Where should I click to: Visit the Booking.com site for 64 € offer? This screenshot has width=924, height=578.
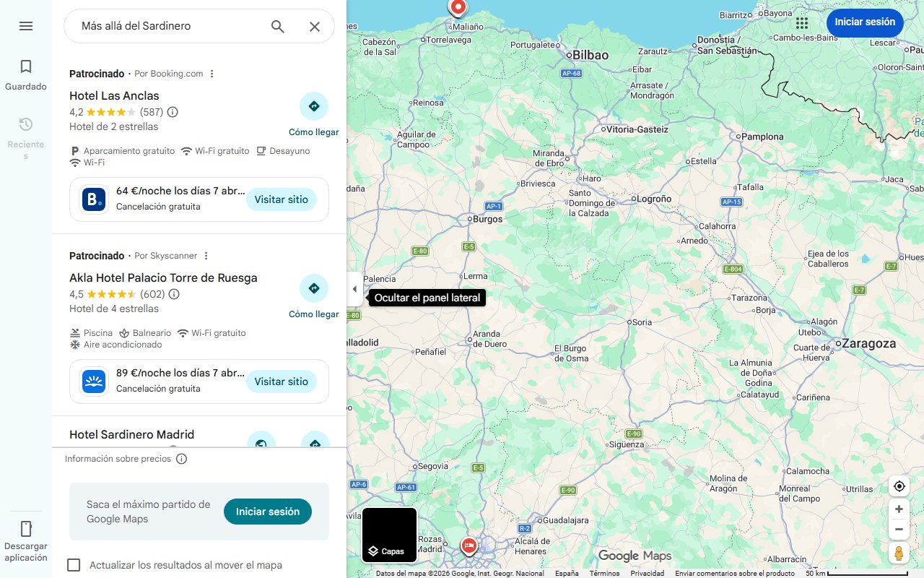coord(282,199)
